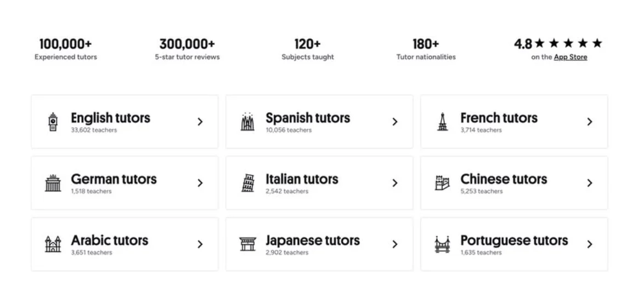Click the Japanese tutors heading
644x298 pixels.
coord(313,240)
